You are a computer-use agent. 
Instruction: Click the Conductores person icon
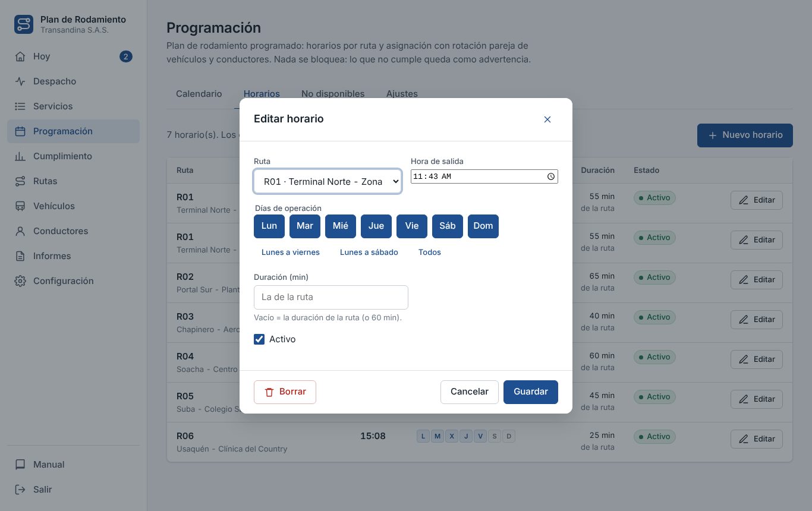[20, 231]
